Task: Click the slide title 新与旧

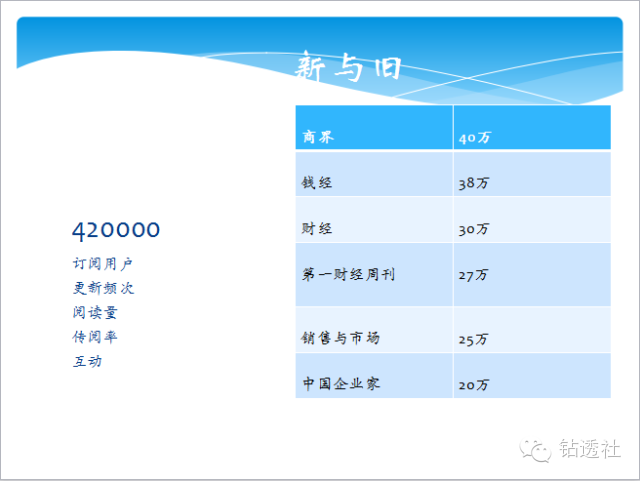Action: (348, 67)
